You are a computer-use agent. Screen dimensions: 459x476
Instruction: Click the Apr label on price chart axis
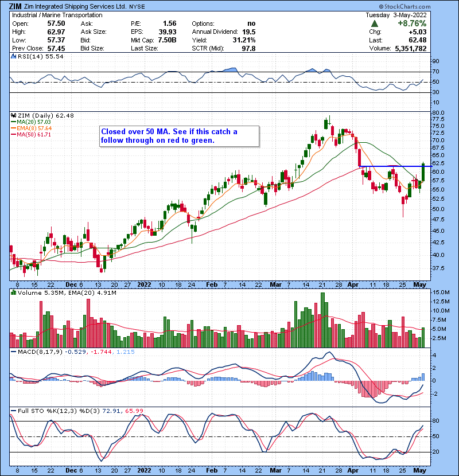pyautogui.click(x=353, y=284)
